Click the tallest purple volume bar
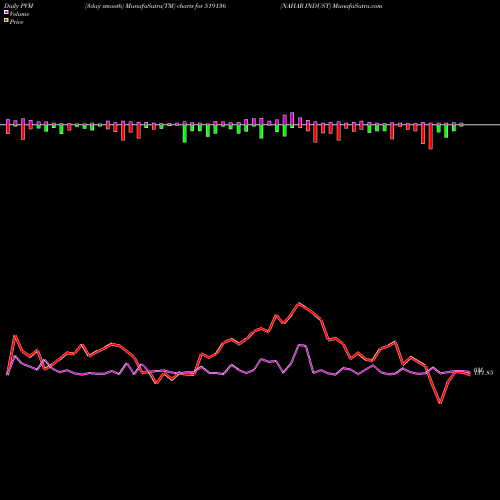Image resolution: width=500 pixels, height=500 pixels. 292,118
